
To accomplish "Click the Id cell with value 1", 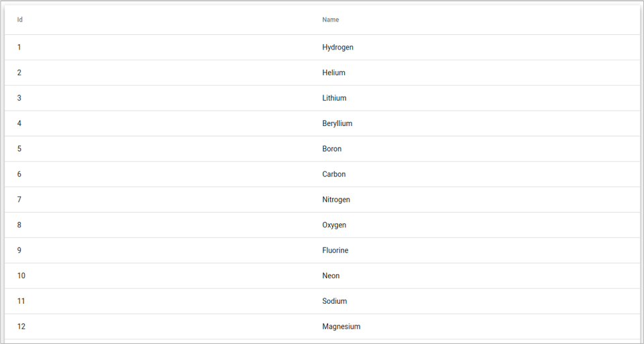I will click(19, 48).
